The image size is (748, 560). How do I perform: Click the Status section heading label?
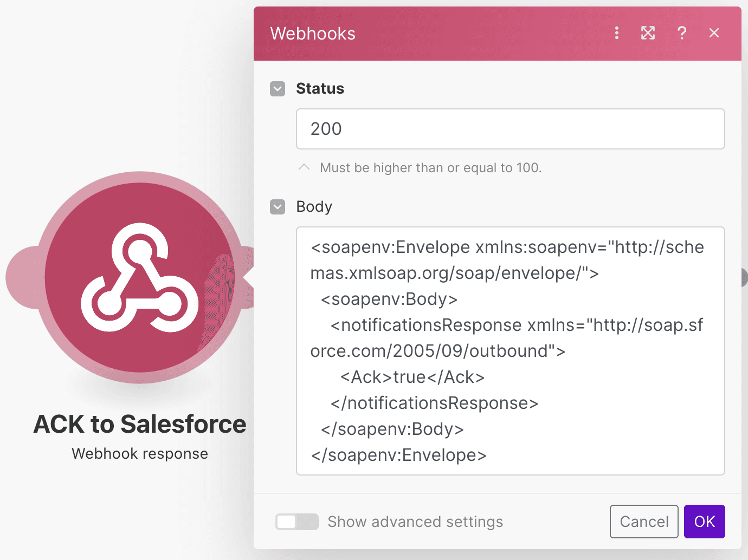[320, 88]
